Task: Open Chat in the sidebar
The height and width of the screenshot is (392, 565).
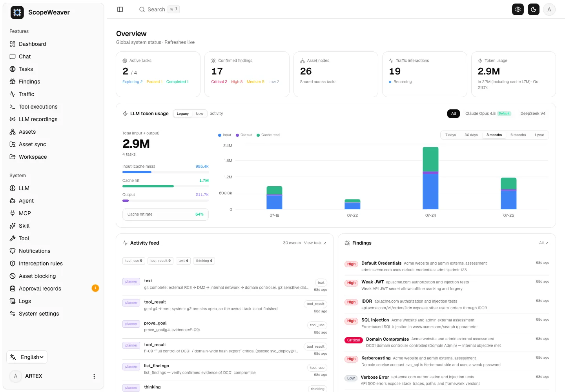Action: (53, 56)
